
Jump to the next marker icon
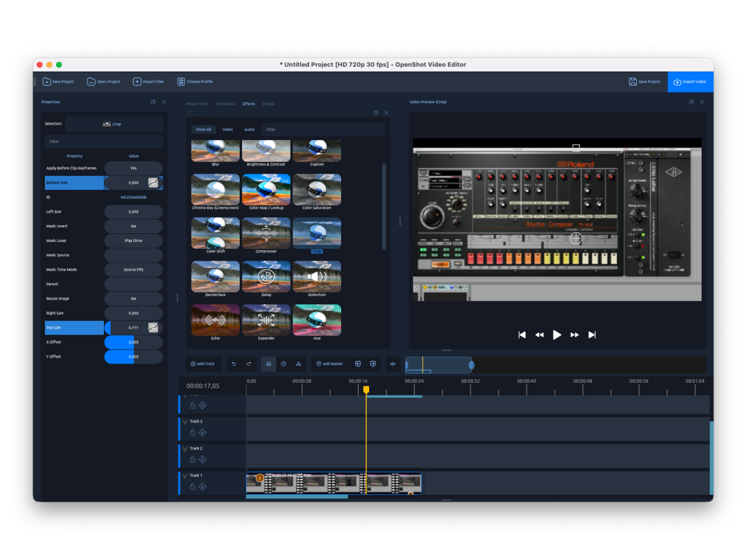373,363
